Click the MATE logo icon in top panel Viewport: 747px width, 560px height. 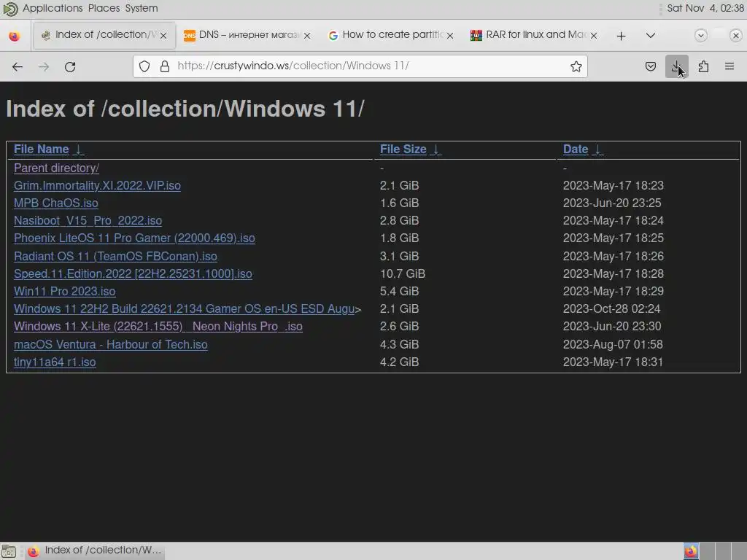tap(10, 9)
